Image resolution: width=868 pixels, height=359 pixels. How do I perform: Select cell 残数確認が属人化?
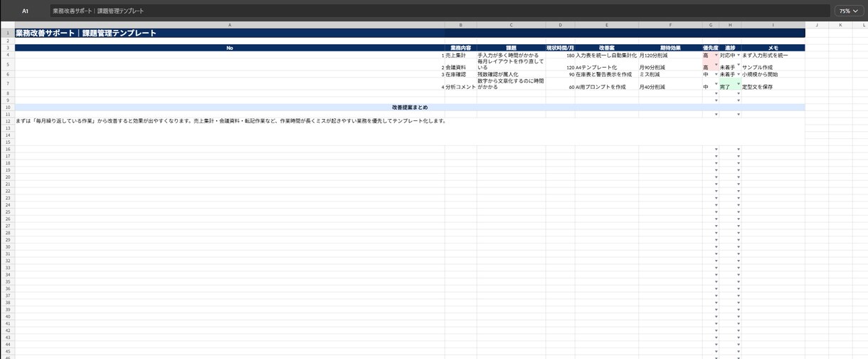pos(511,74)
